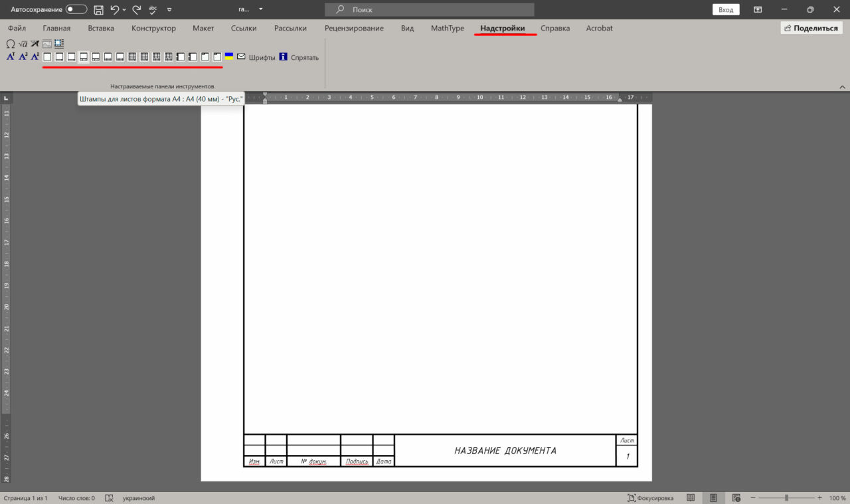This screenshot has height=504, width=850.
Task: Click the zoom in plus button
Action: [x=821, y=498]
